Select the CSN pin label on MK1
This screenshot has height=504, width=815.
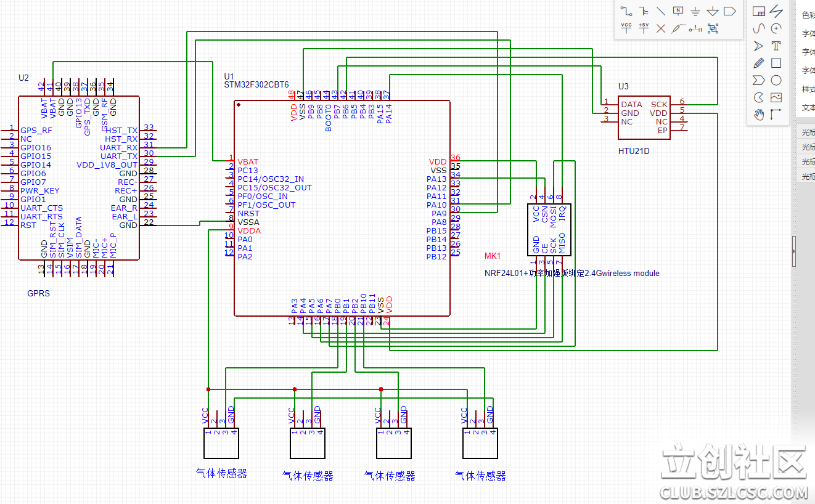545,214
